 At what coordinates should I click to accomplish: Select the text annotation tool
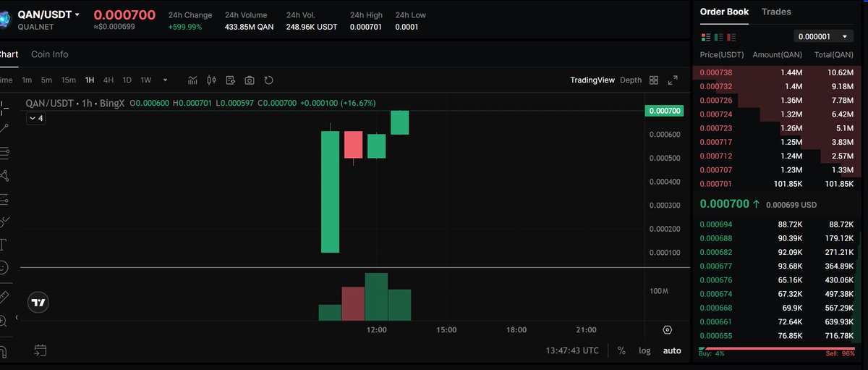pyautogui.click(x=4, y=244)
